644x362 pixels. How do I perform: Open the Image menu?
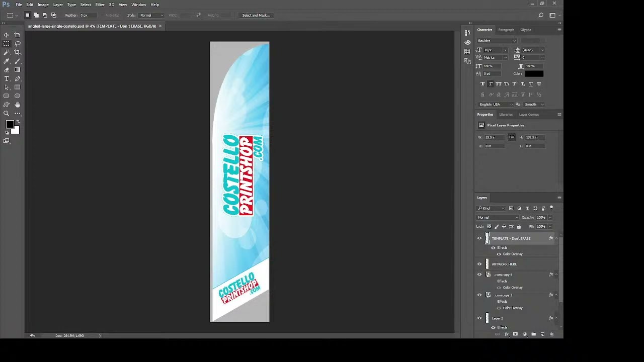click(x=43, y=5)
